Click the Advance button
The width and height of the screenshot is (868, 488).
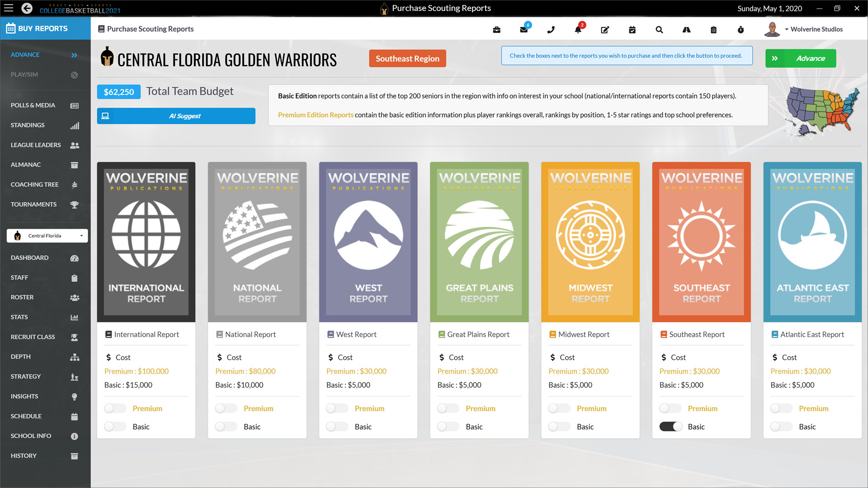(801, 58)
